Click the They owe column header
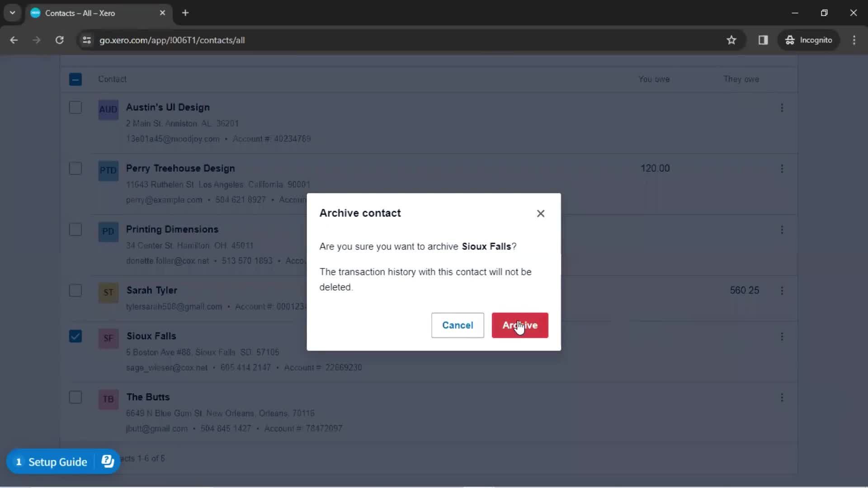868x488 pixels. pos(741,80)
